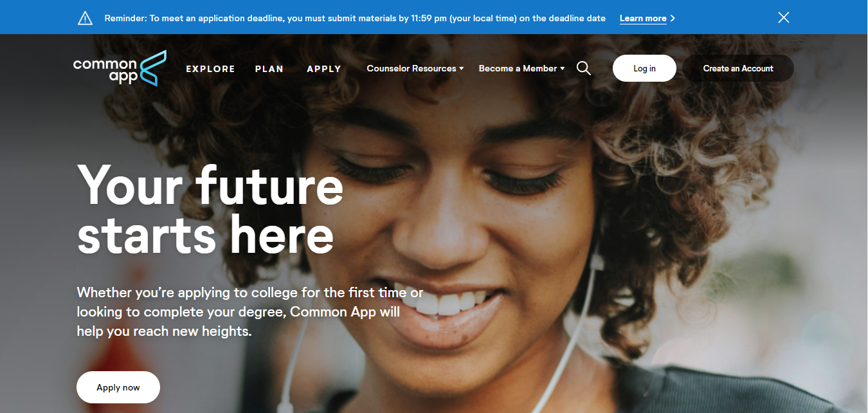This screenshot has height=413, width=868.
Task: Select PLAN in the navigation bar
Action: 269,69
